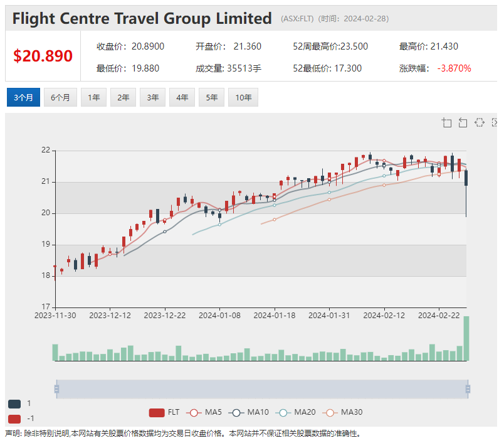Show the 1年 chart range

93,97
